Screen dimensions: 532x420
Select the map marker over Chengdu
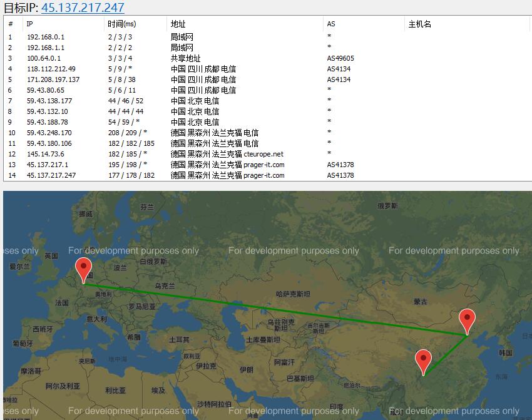[x=424, y=362]
